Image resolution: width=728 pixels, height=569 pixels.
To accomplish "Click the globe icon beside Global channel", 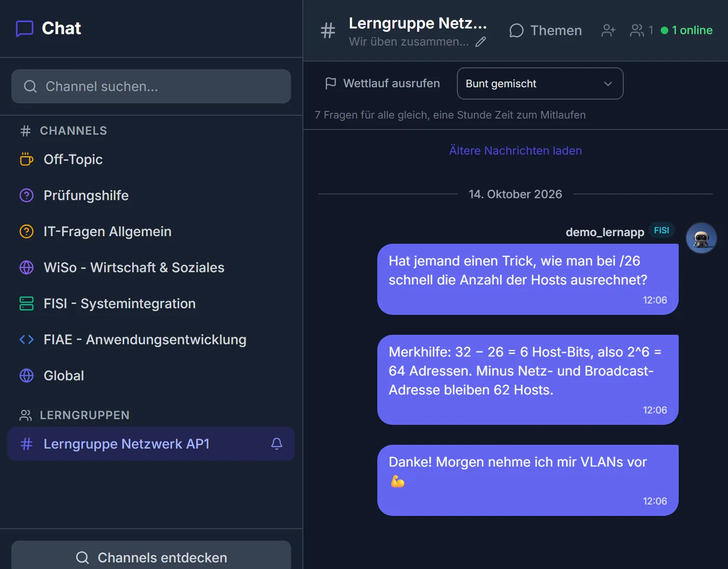I will (27, 376).
